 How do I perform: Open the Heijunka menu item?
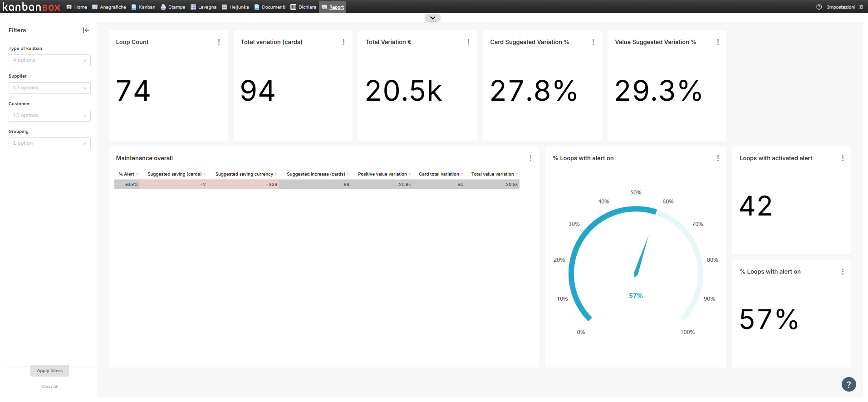pos(235,7)
